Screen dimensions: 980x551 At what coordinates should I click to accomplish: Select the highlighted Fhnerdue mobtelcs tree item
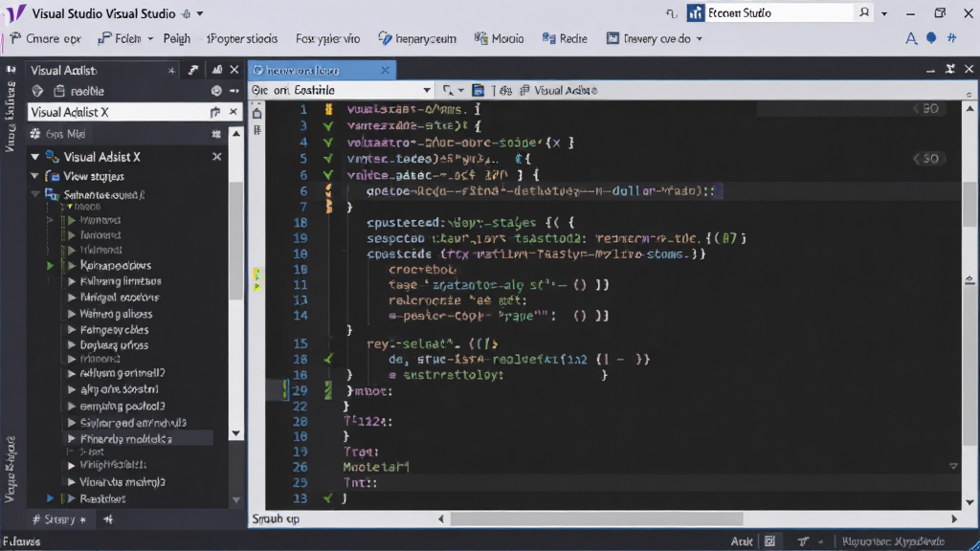[126, 439]
